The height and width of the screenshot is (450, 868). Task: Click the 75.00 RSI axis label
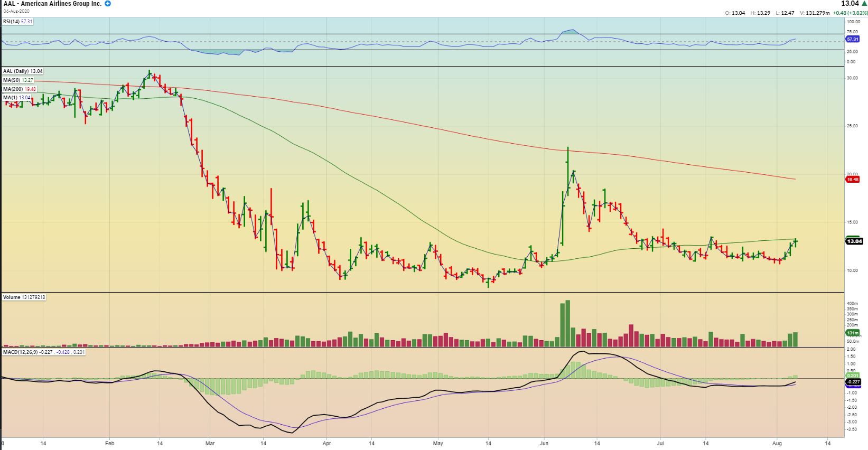852,31
